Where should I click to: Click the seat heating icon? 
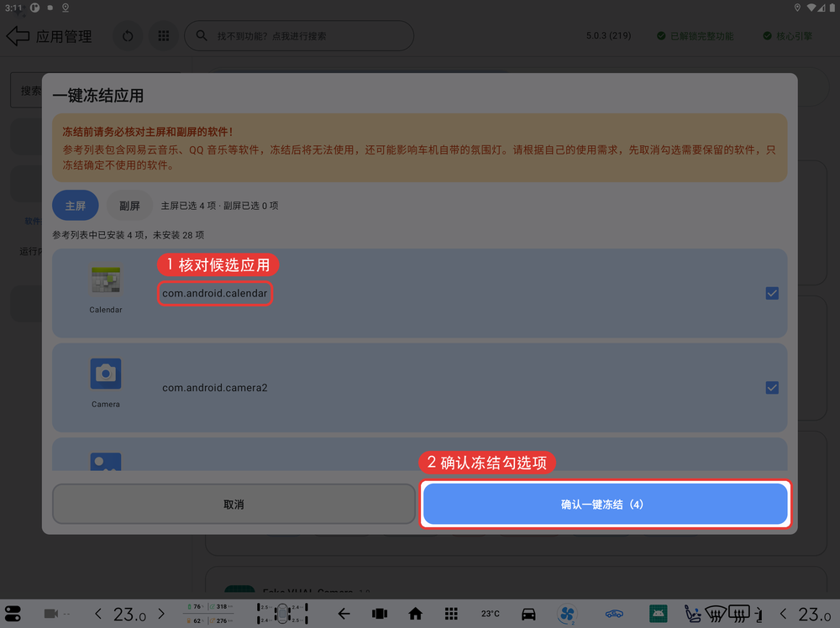click(x=693, y=614)
